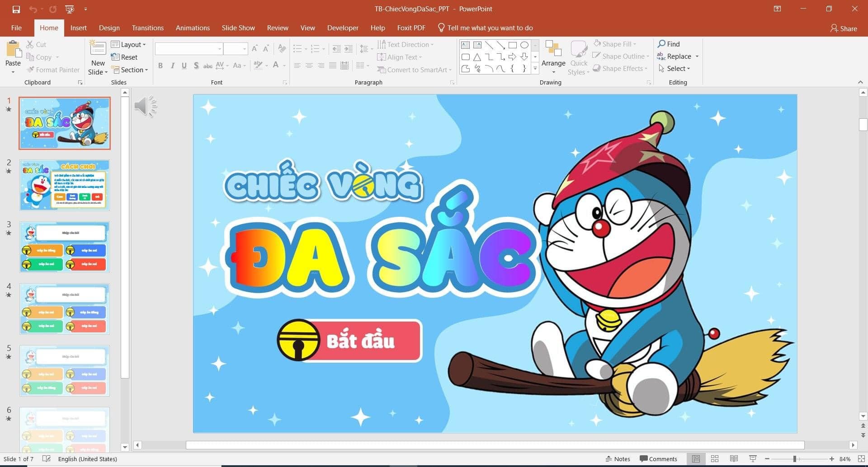
Task: Fit slide to current window
Action: [861, 459]
